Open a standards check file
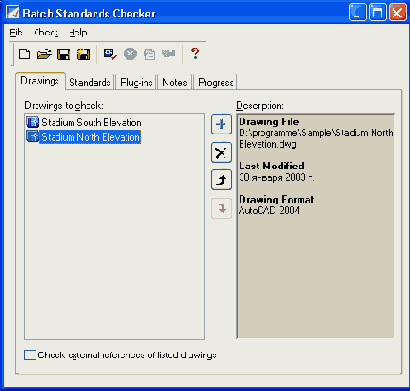The image size is (410, 391). pyautogui.click(x=44, y=54)
